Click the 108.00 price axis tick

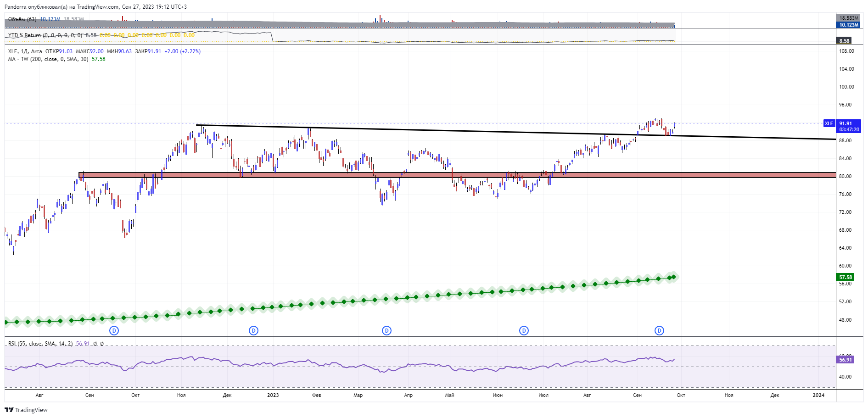tap(846, 51)
